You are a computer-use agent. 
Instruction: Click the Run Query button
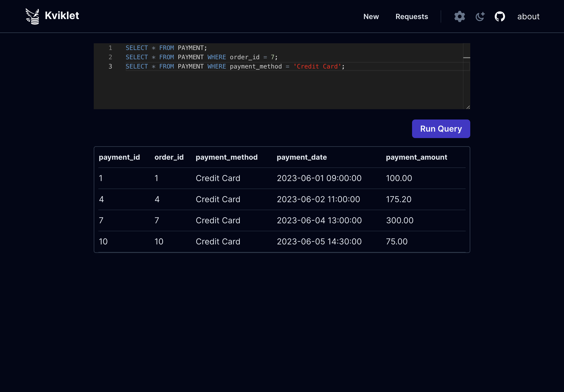pyautogui.click(x=441, y=129)
